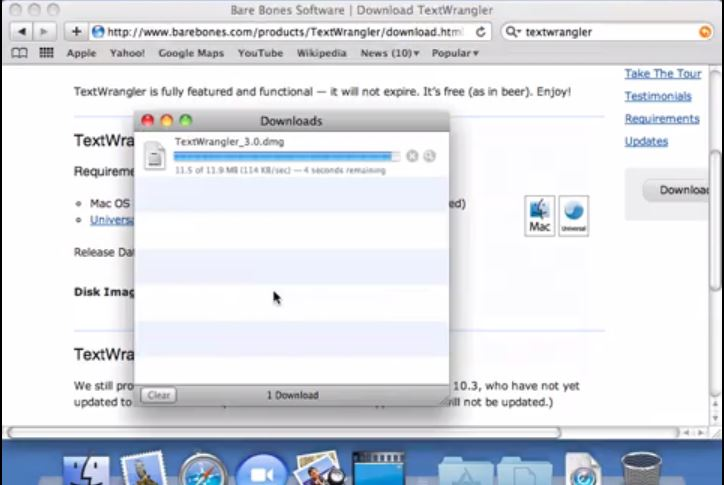The width and height of the screenshot is (724, 485).
Task: Reload the page using the refresh icon
Action: (481, 32)
